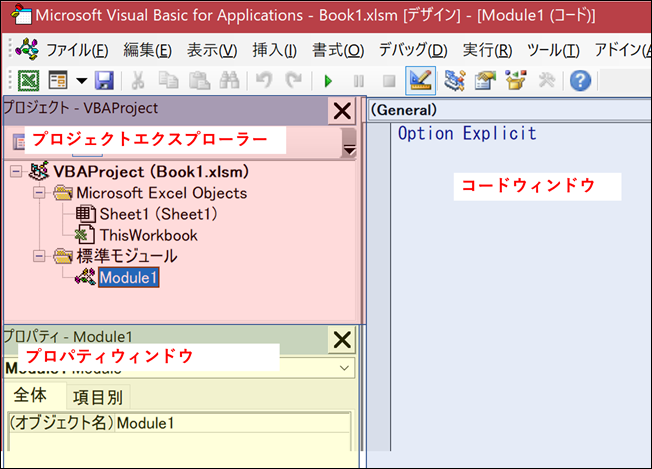Open the 実行(R) menu
This screenshot has width=652, height=469.
(x=487, y=50)
